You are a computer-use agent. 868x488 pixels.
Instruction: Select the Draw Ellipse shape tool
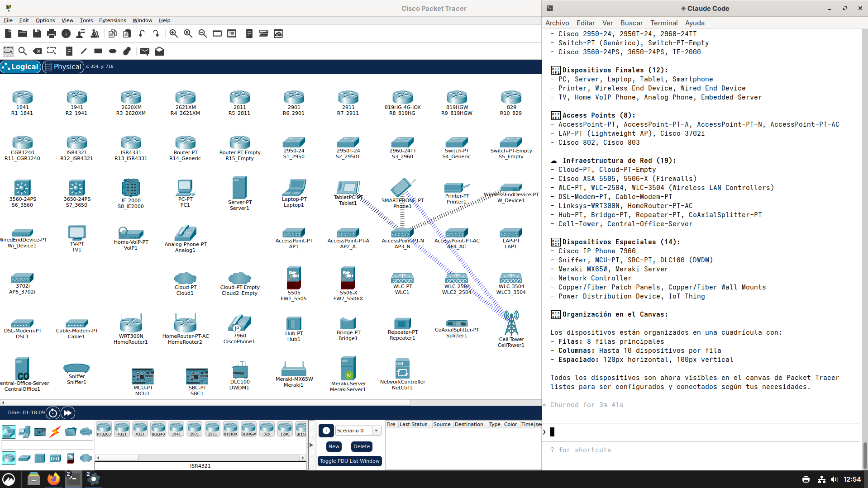click(x=112, y=51)
